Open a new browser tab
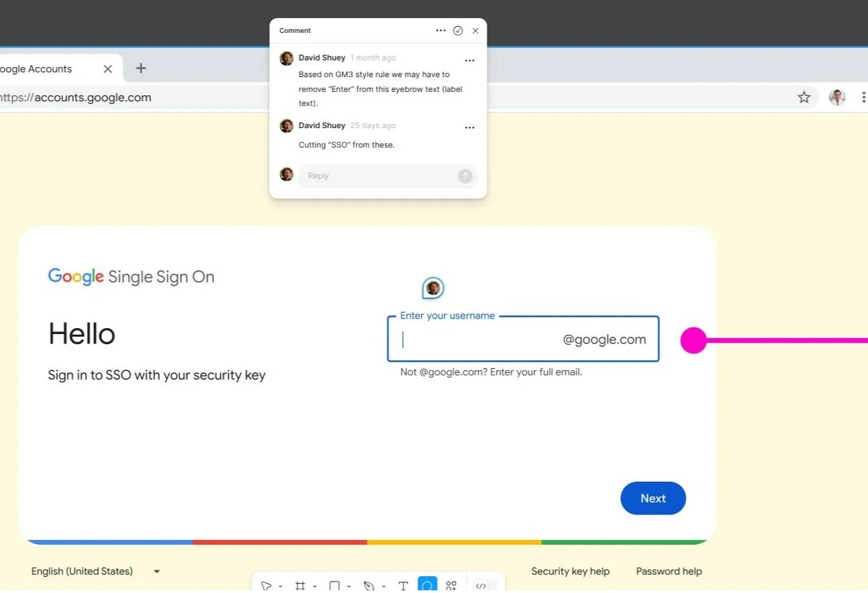Screen dimensions: 868x593 pyautogui.click(x=141, y=68)
